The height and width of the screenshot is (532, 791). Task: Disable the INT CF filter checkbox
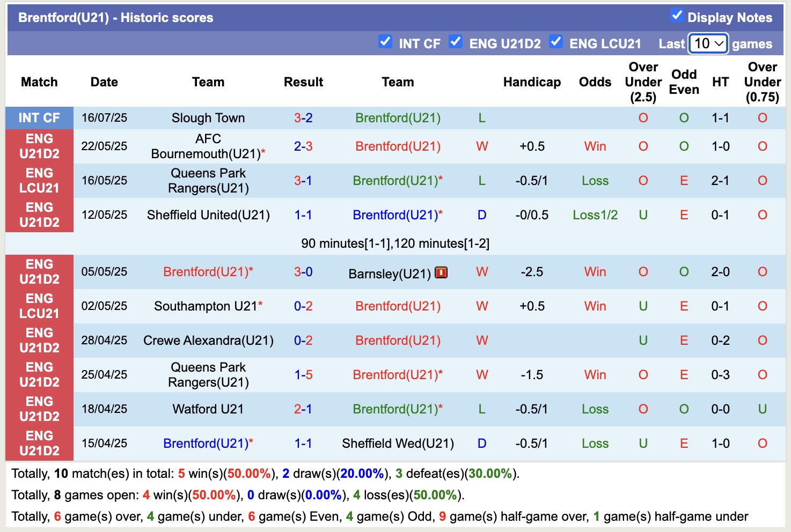click(x=385, y=41)
